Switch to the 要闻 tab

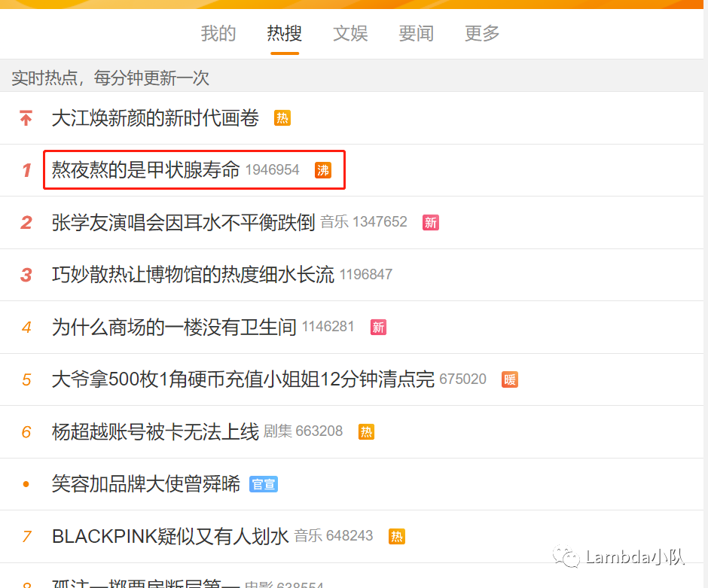pos(417,33)
